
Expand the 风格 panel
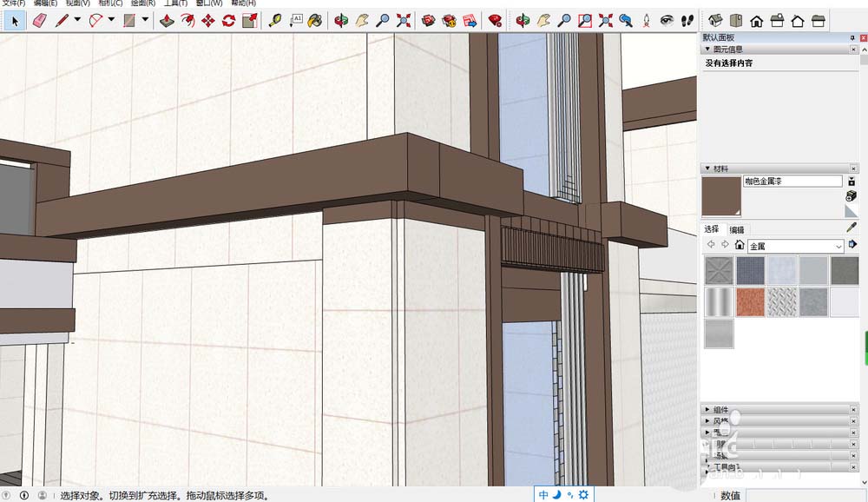pos(707,421)
